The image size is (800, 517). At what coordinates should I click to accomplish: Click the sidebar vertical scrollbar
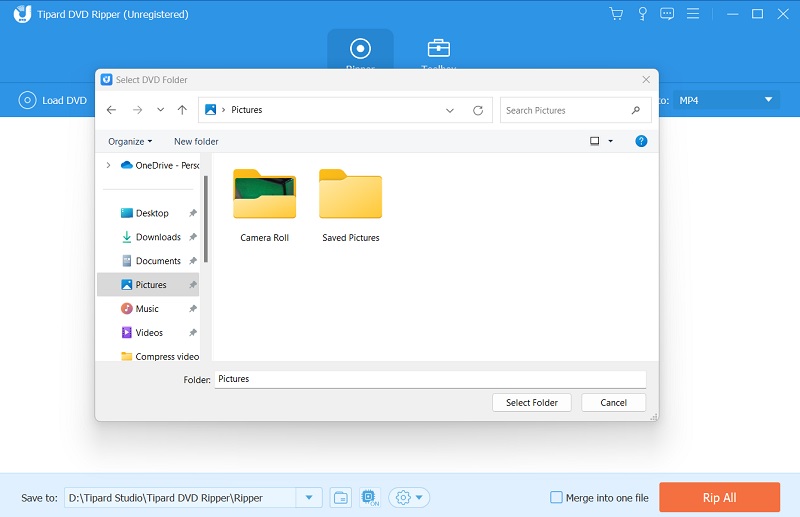coord(206,219)
